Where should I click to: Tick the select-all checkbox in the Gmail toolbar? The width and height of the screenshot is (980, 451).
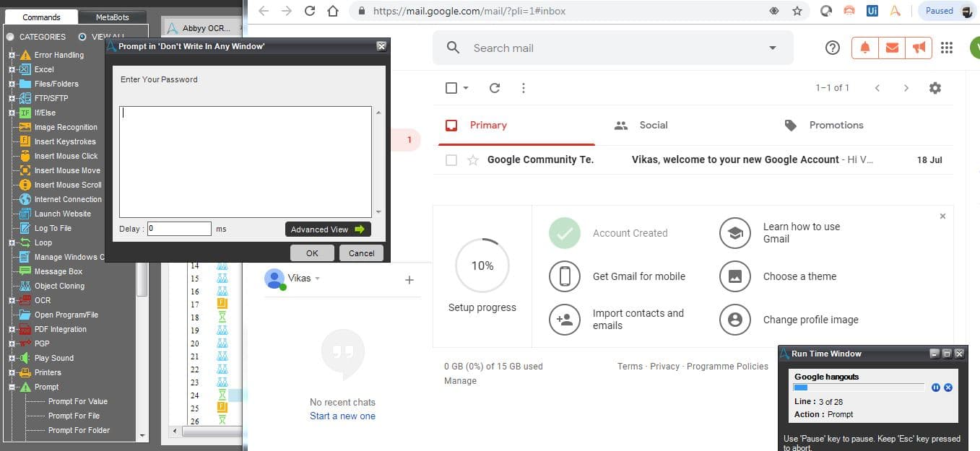click(x=451, y=88)
